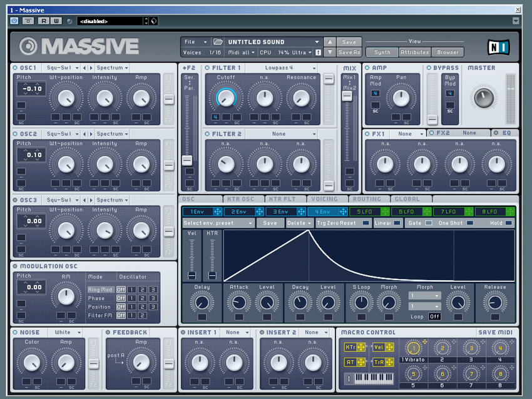532x399 pixels.
Task: Click the Macro 8 knob
Action: tap(500, 374)
